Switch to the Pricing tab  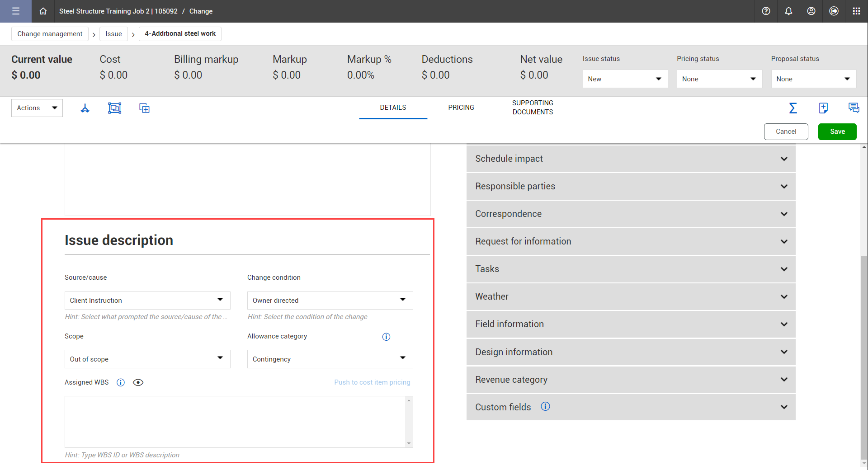[461, 108]
